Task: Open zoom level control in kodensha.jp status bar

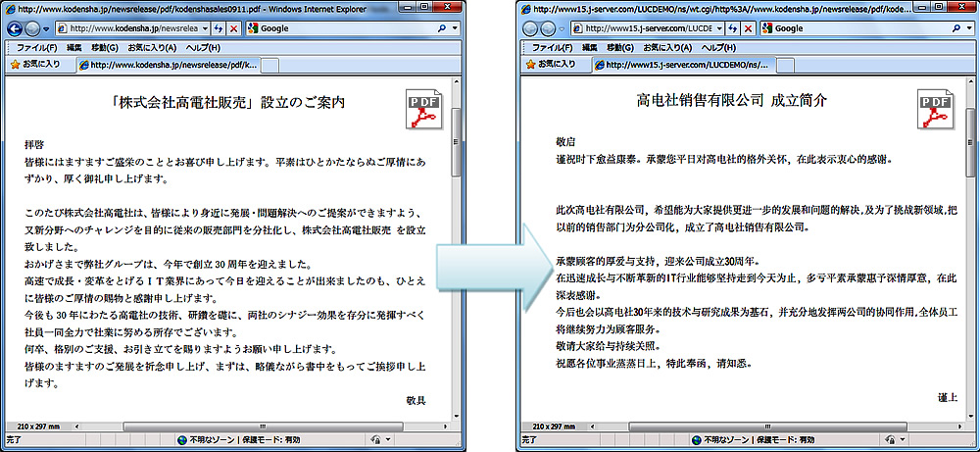Action: 380,439
